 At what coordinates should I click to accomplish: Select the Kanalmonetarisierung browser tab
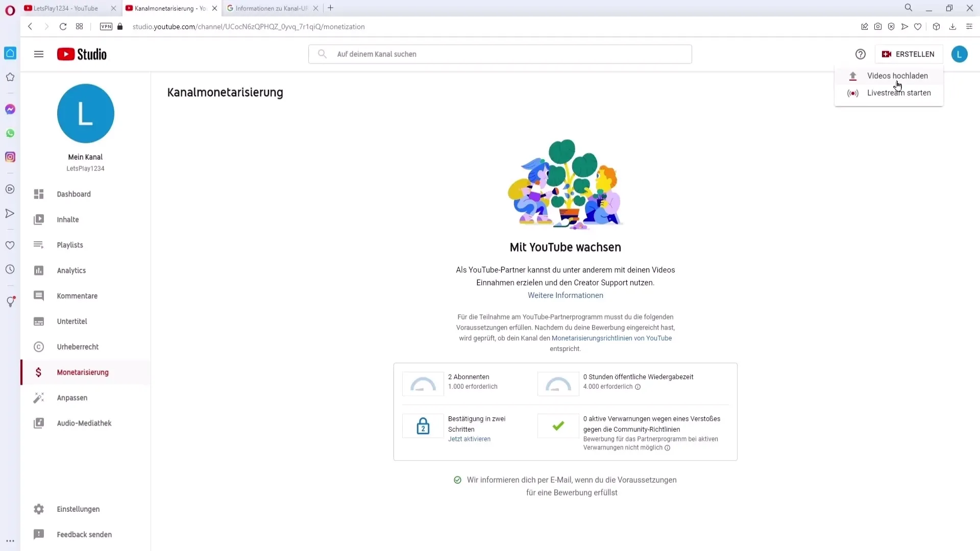click(x=171, y=8)
